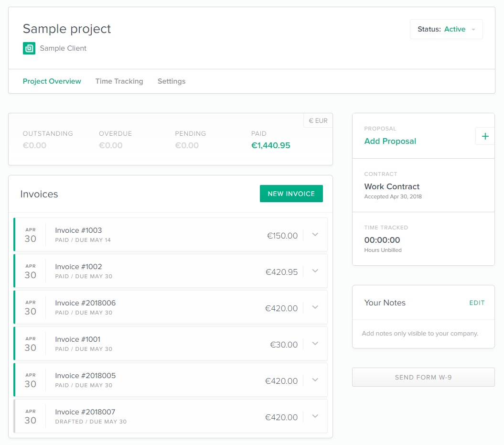The height and width of the screenshot is (445, 504).
Task: Click the Accepted Apr 30, 2018 text
Action: click(x=393, y=196)
